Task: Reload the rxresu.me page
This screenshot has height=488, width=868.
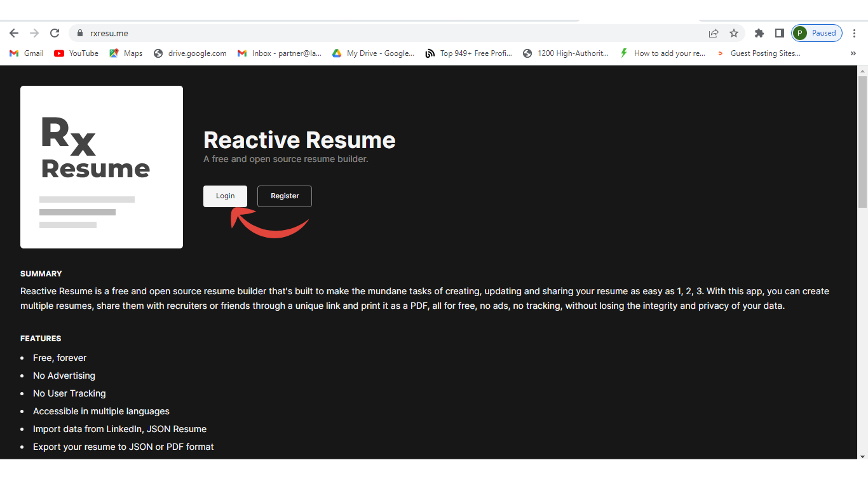Action: 54,32
